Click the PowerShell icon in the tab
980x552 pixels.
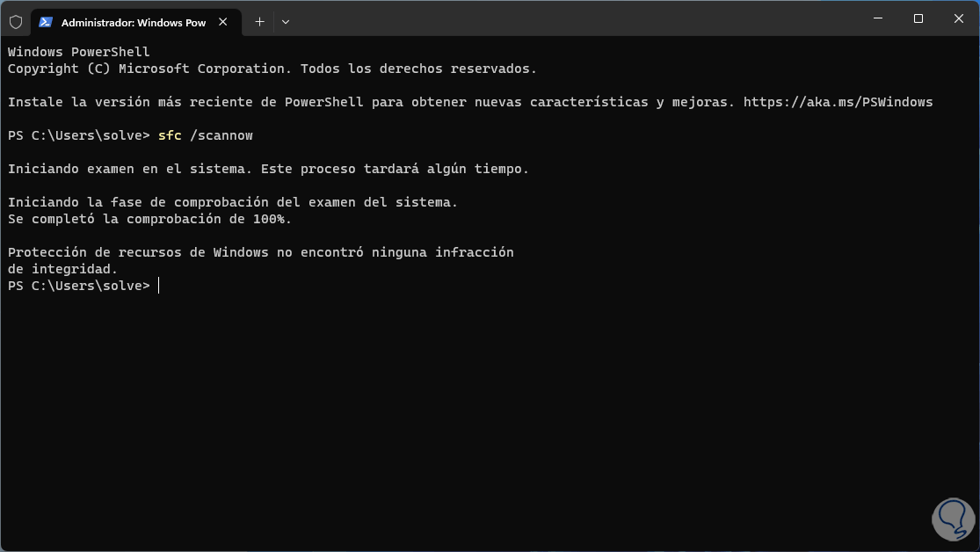(x=46, y=22)
